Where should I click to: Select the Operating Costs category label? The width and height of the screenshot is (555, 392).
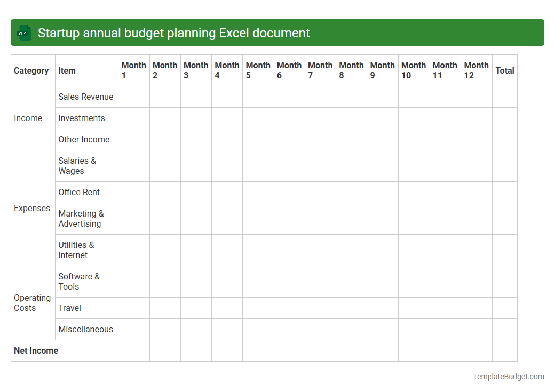point(32,302)
